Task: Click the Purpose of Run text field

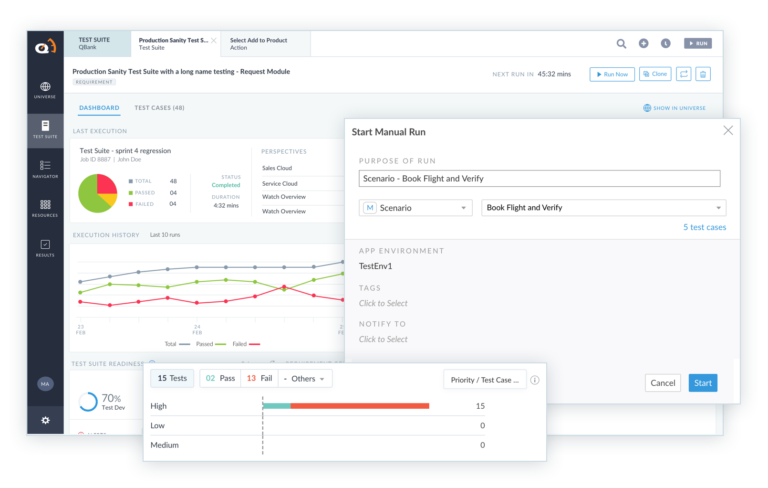Action: click(539, 179)
